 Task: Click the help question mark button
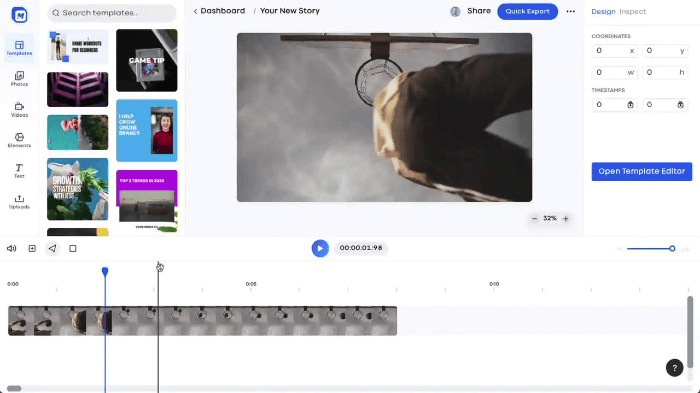click(674, 368)
